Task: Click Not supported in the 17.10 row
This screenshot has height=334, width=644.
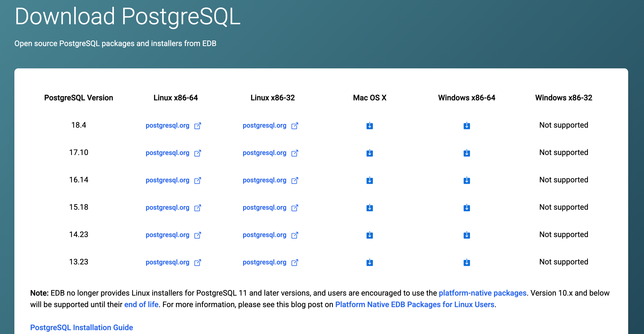Action: point(563,152)
